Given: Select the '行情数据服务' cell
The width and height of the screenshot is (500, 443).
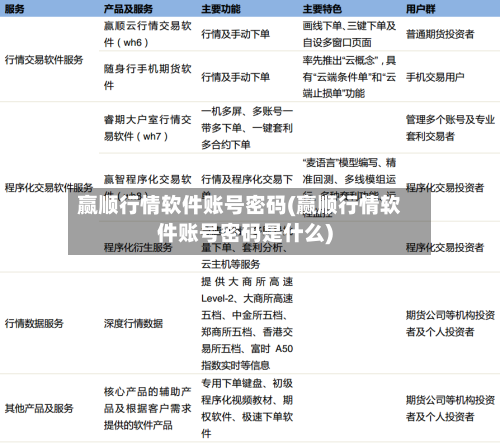Looking at the screenshot, I should (34, 323).
